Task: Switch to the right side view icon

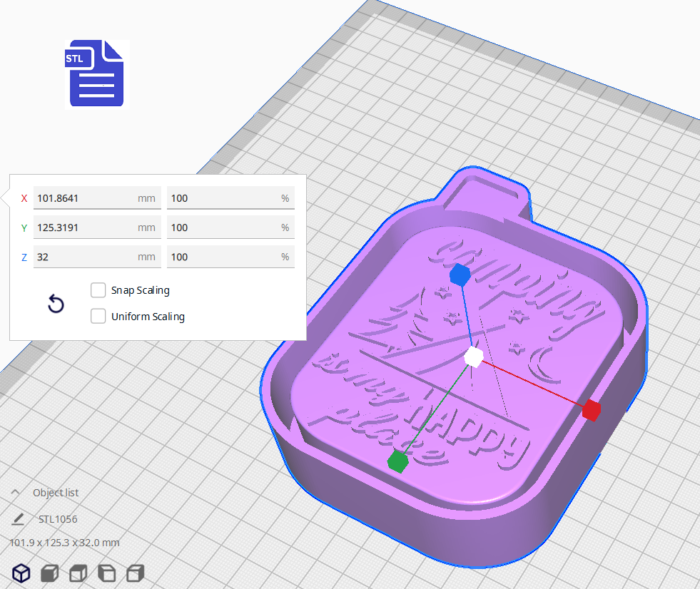Action: pyautogui.click(x=134, y=573)
